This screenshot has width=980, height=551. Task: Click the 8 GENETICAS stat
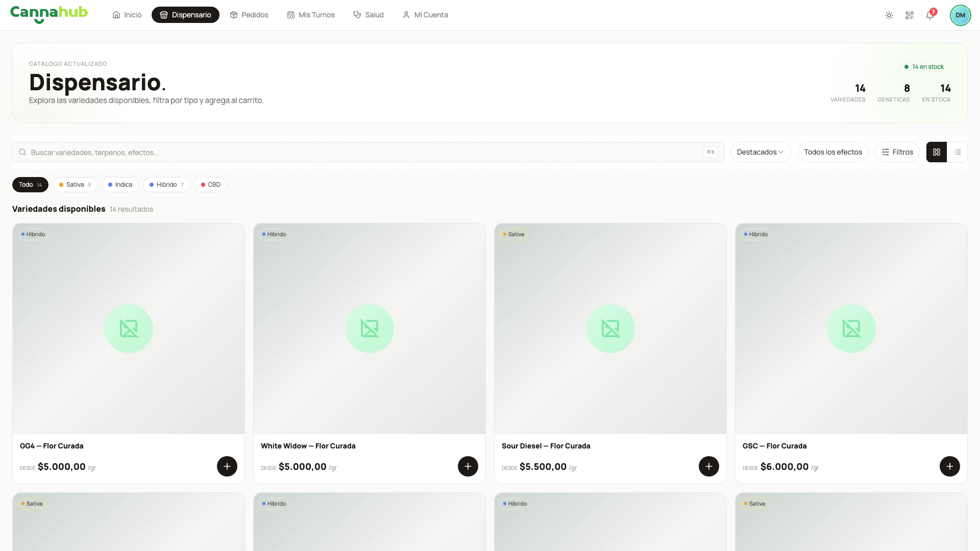tap(894, 93)
